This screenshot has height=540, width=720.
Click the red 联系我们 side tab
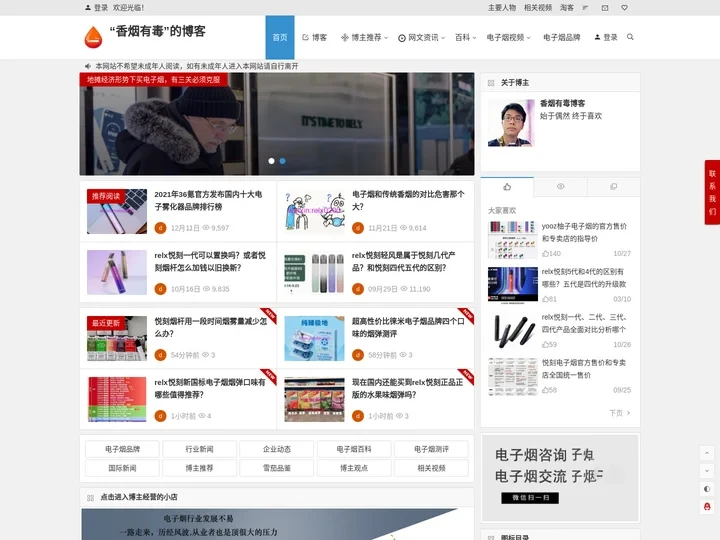tap(712, 192)
